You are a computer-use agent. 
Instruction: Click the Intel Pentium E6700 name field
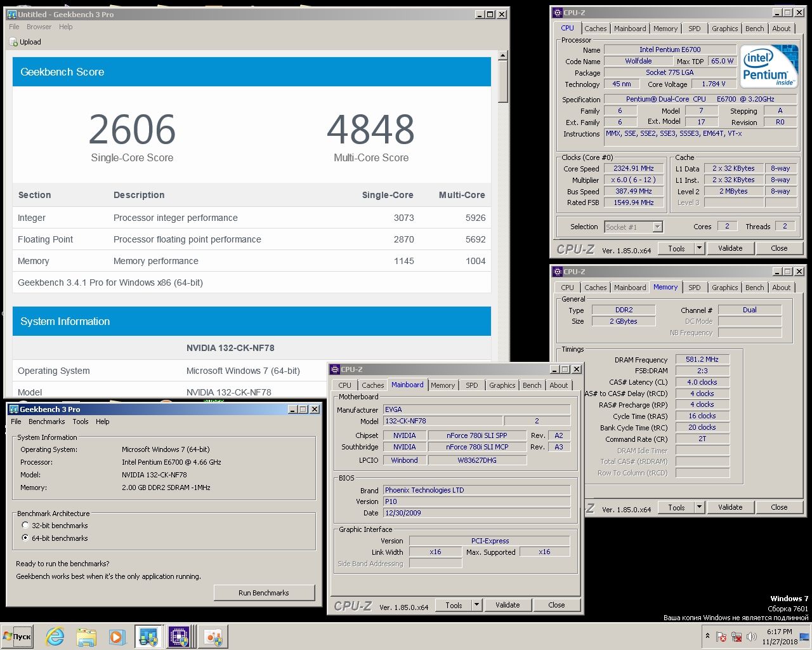point(670,50)
